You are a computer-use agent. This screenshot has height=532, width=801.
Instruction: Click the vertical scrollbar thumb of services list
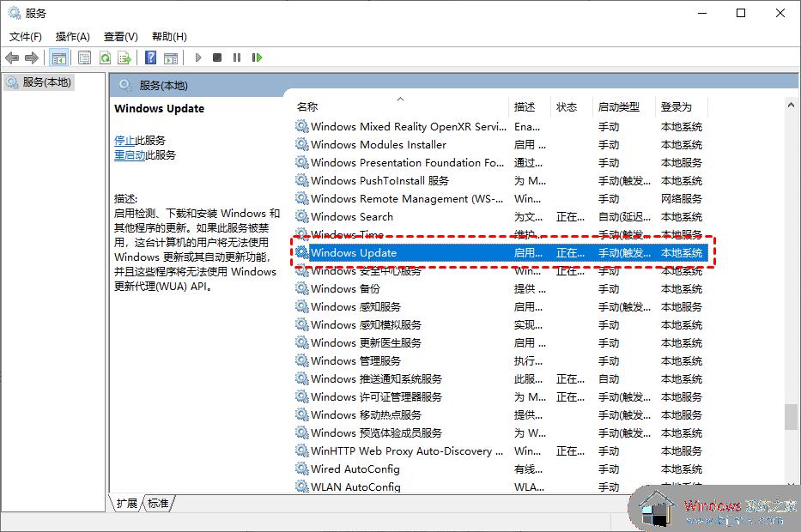coord(791,417)
